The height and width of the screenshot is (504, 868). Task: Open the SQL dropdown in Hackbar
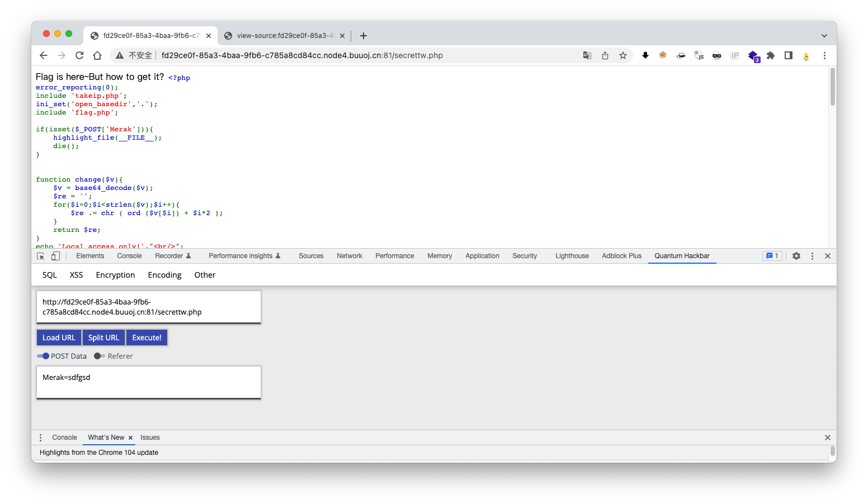coord(50,275)
